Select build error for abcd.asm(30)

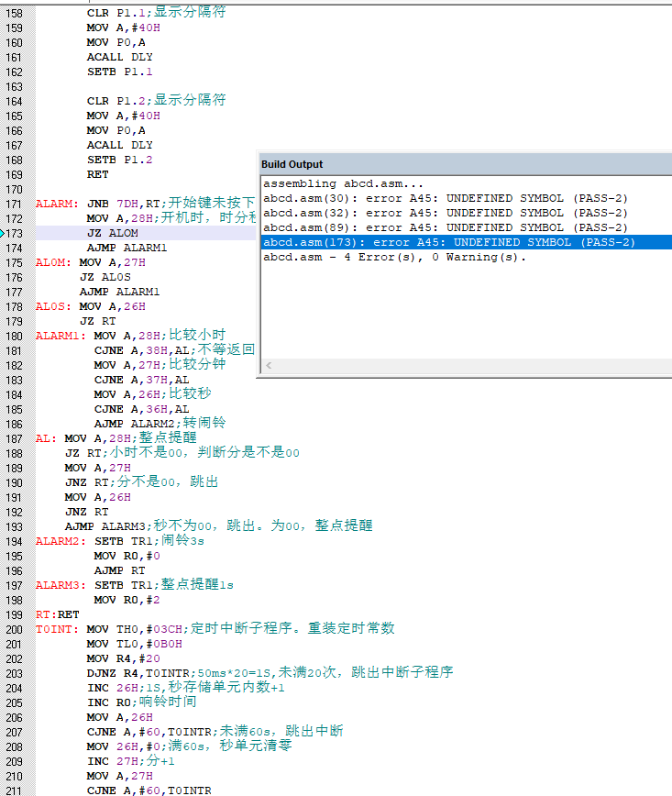[x=446, y=198]
